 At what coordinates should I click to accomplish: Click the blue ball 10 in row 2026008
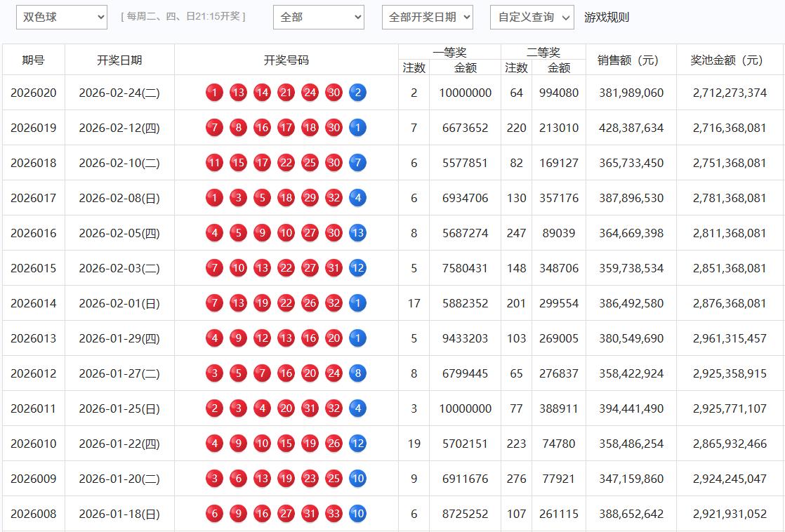357,514
